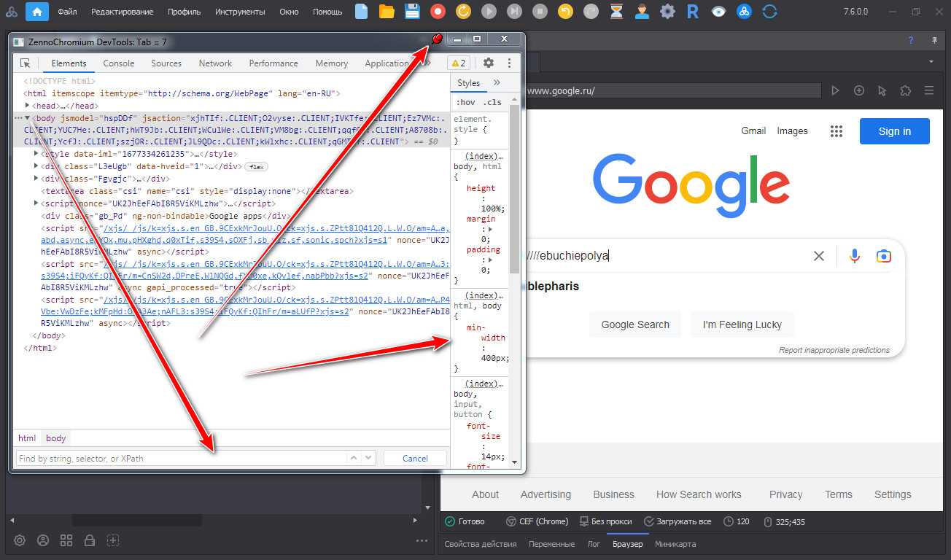Expand the div class L3eUgb node
The height and width of the screenshot is (560, 951).
[x=36, y=166]
